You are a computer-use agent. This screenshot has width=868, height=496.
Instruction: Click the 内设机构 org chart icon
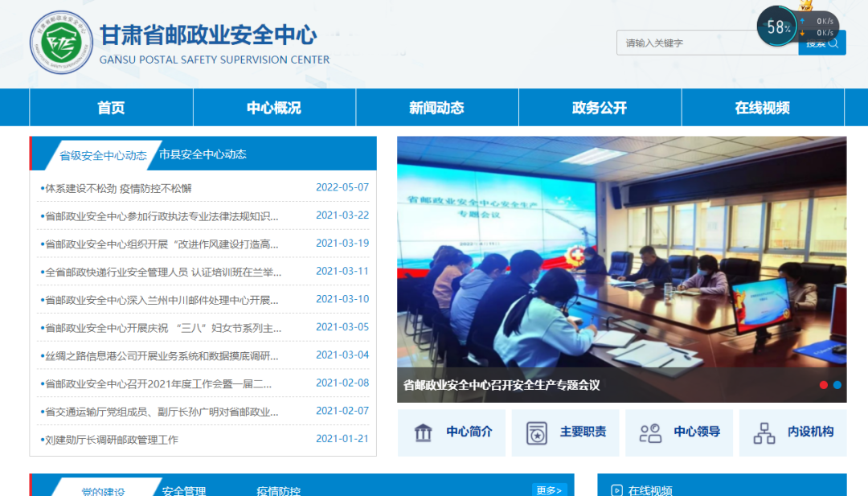point(764,432)
